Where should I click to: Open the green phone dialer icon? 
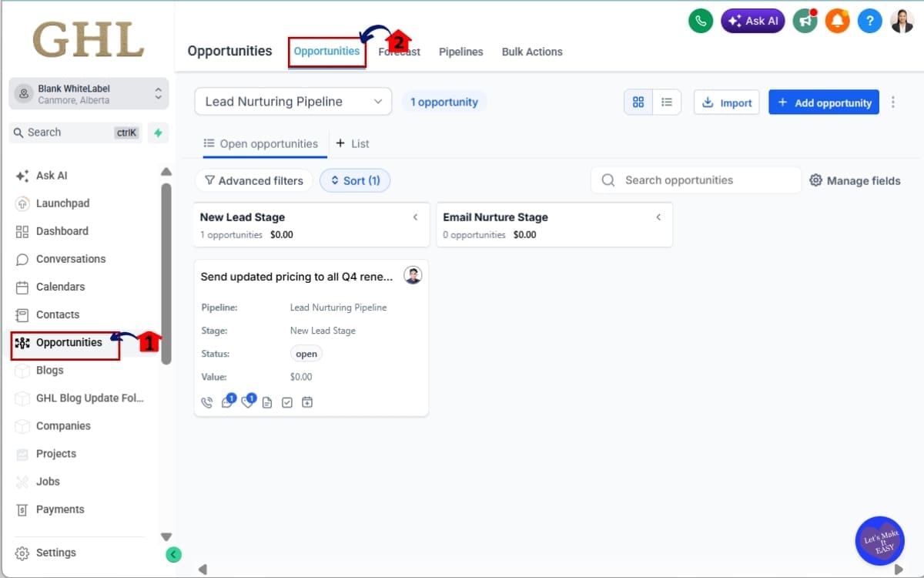point(700,22)
